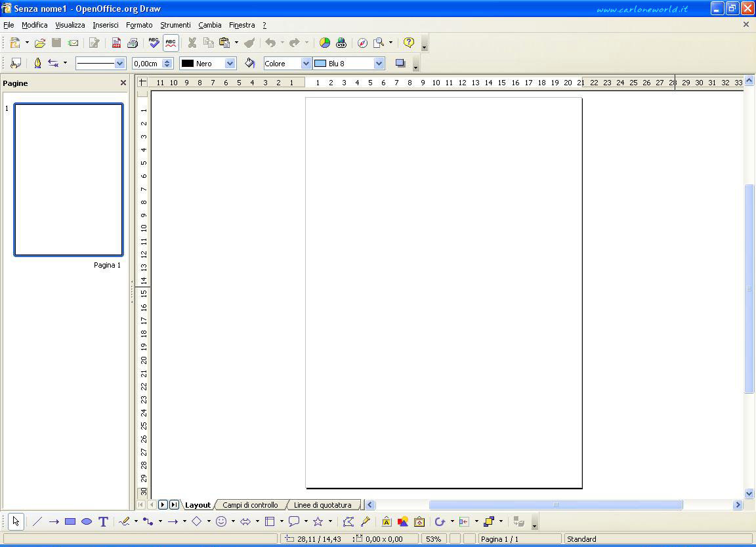Open the Zoom dropdown arrow
The image size is (756, 547).
coord(390,43)
